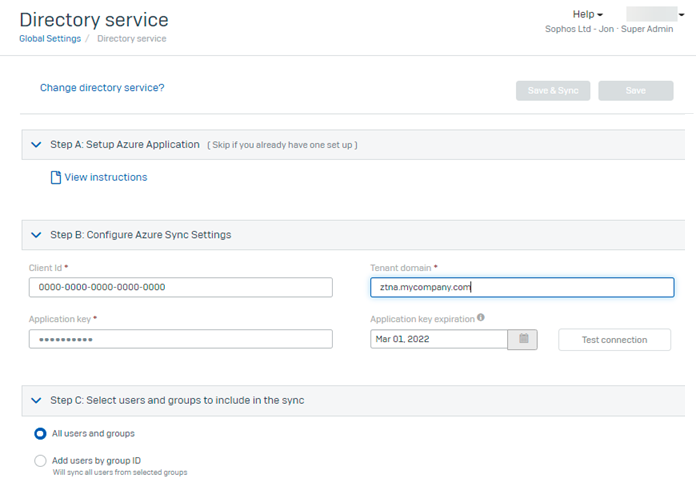Click the info icon beside Application key expiration
The width and height of the screenshot is (696, 486).
point(481,319)
